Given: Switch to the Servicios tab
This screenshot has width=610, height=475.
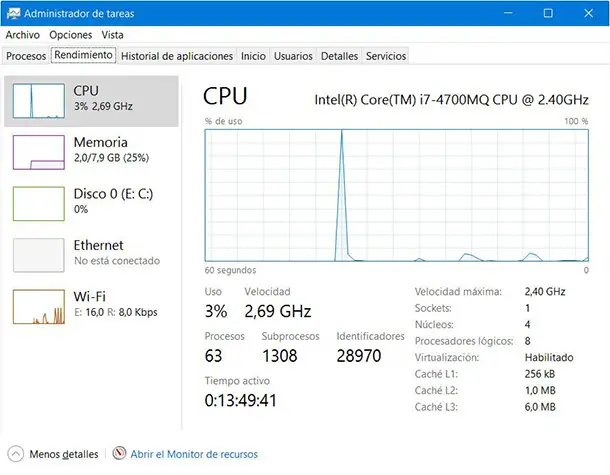Looking at the screenshot, I should pyautogui.click(x=386, y=56).
